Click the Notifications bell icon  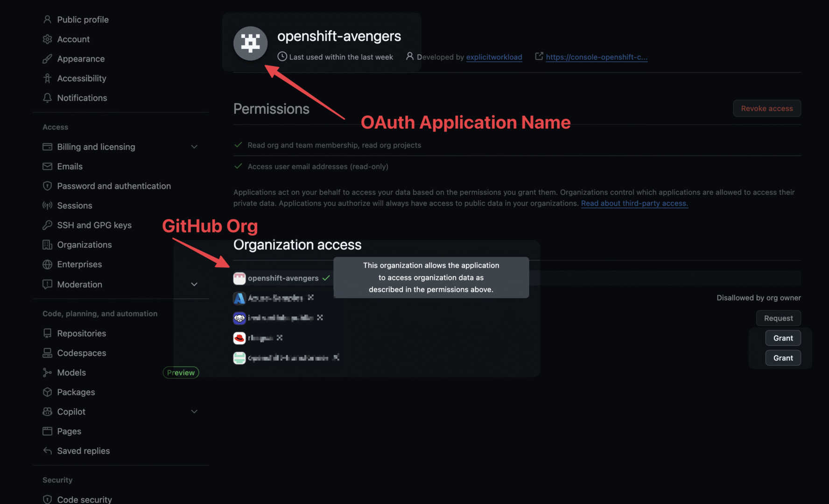point(47,98)
